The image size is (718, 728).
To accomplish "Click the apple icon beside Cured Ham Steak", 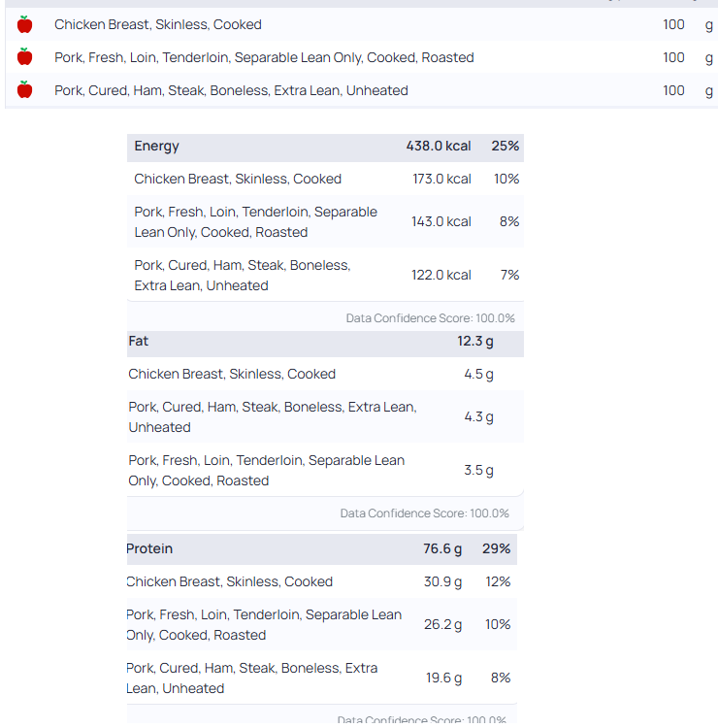I will click(x=25, y=90).
